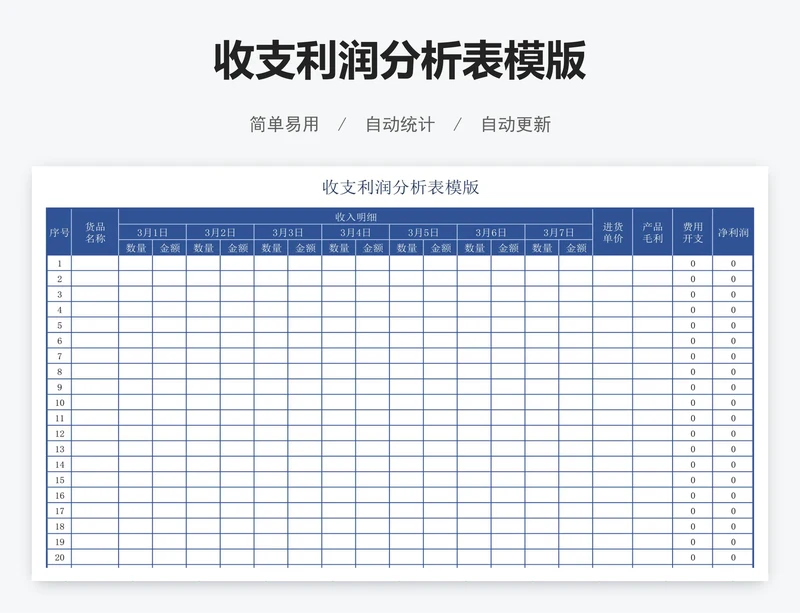The height and width of the screenshot is (613, 800).
Task: Select 费用开支 value 0 in row 1
Action: (693, 263)
